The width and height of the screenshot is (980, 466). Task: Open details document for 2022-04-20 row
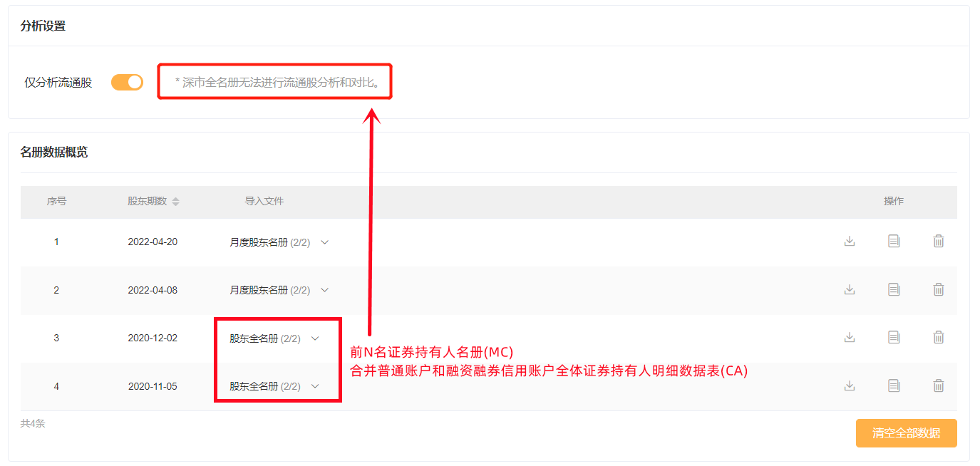tap(894, 242)
